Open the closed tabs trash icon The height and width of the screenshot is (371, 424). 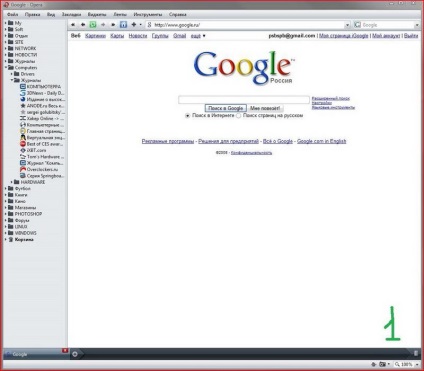[416, 353]
